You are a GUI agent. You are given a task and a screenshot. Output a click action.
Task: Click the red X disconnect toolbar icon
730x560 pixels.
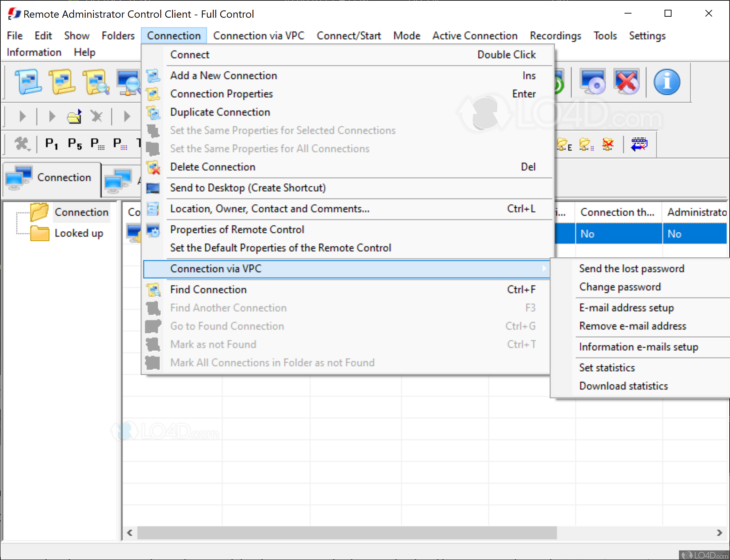click(x=627, y=81)
